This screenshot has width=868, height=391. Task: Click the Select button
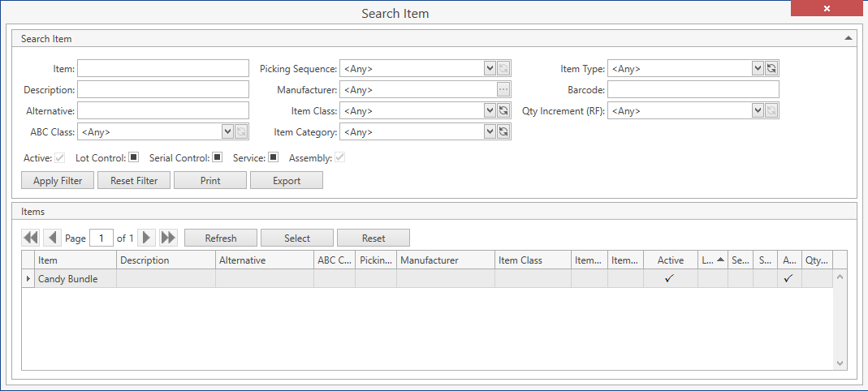point(297,238)
